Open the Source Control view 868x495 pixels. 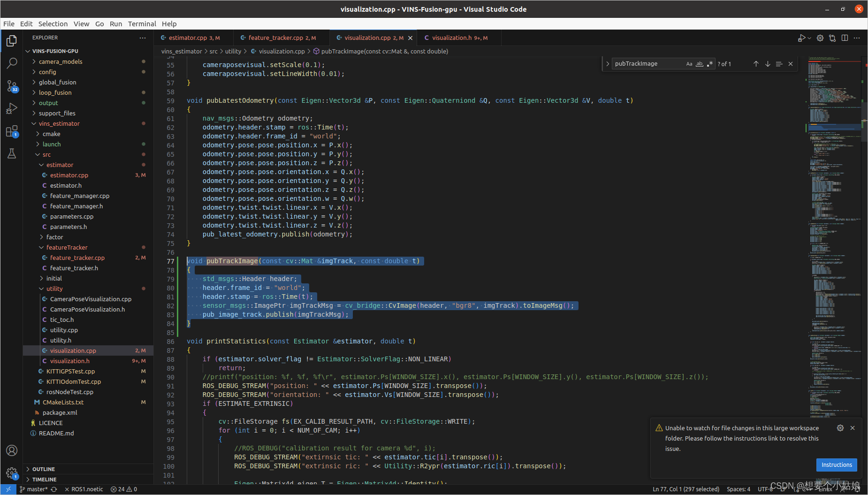[x=12, y=86]
